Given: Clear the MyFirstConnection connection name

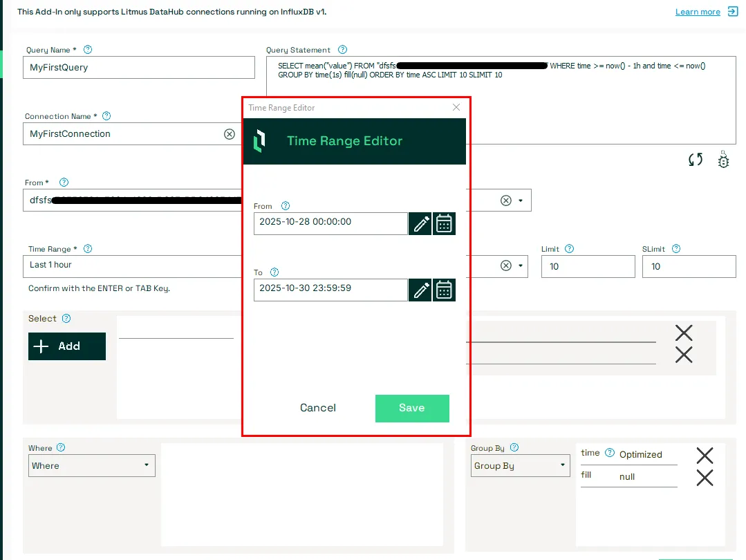Looking at the screenshot, I should coord(230,134).
